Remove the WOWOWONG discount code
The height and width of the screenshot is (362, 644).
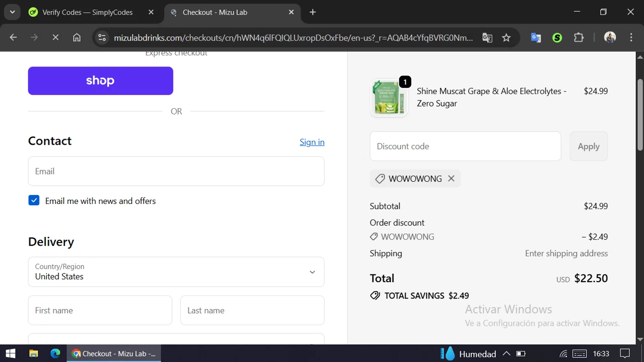click(x=451, y=179)
